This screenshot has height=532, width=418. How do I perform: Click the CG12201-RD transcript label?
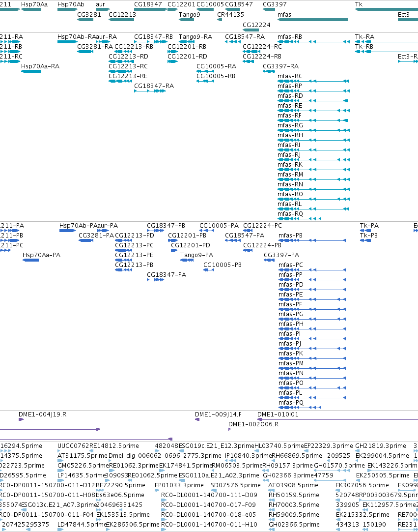[187, 57]
